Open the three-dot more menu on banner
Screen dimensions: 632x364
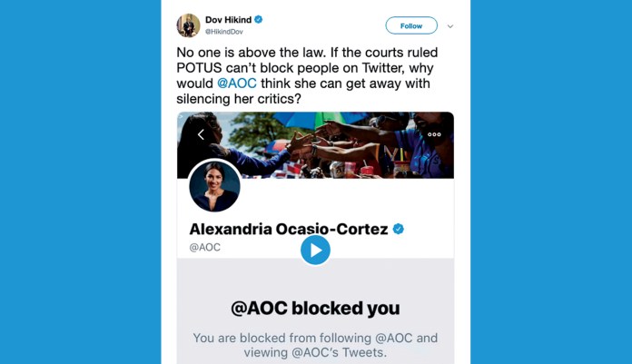tap(434, 134)
